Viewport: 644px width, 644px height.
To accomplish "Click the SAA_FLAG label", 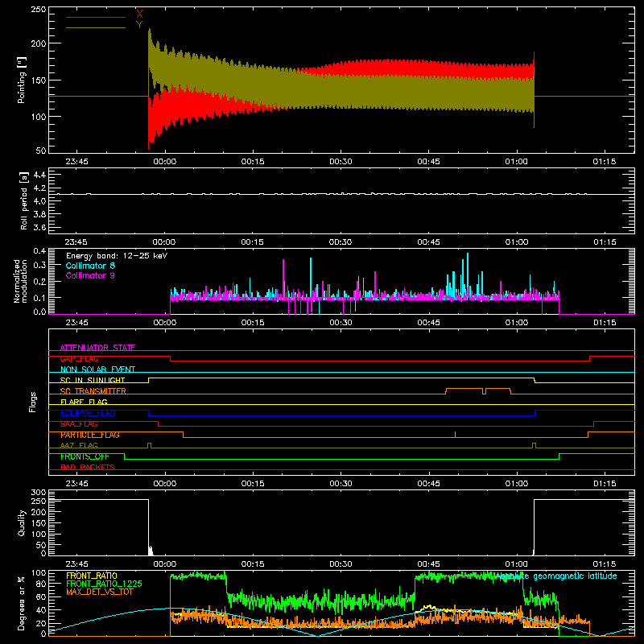I will pyautogui.click(x=79, y=424).
